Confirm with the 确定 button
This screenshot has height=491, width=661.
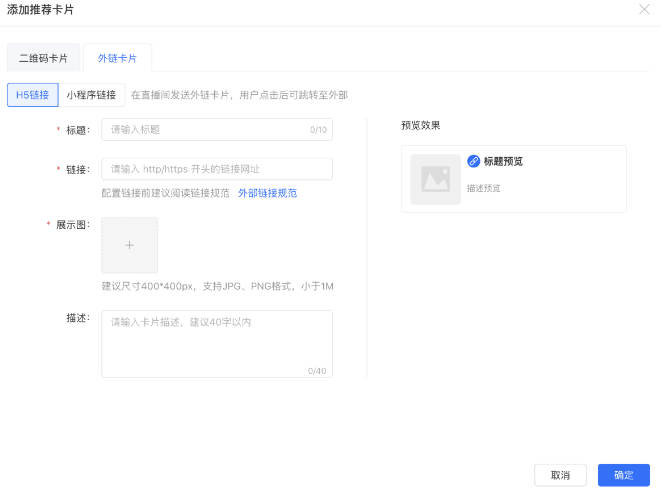pyautogui.click(x=624, y=475)
